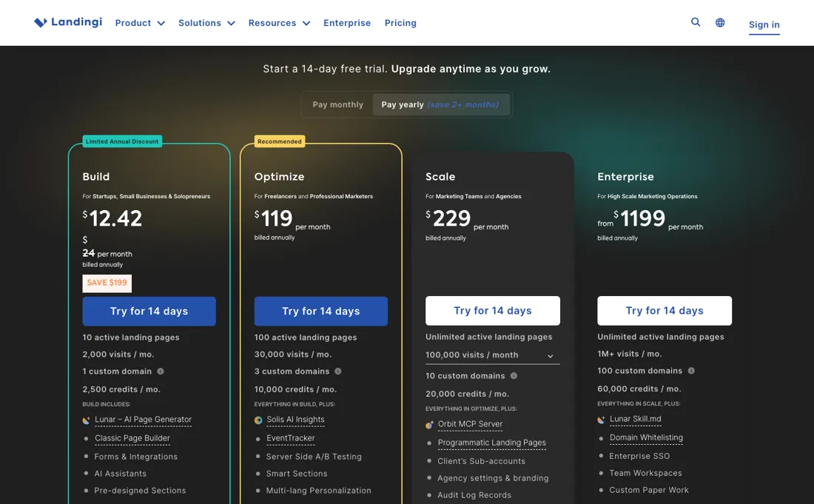
Task: Click the $119 price
Action: pyautogui.click(x=274, y=218)
